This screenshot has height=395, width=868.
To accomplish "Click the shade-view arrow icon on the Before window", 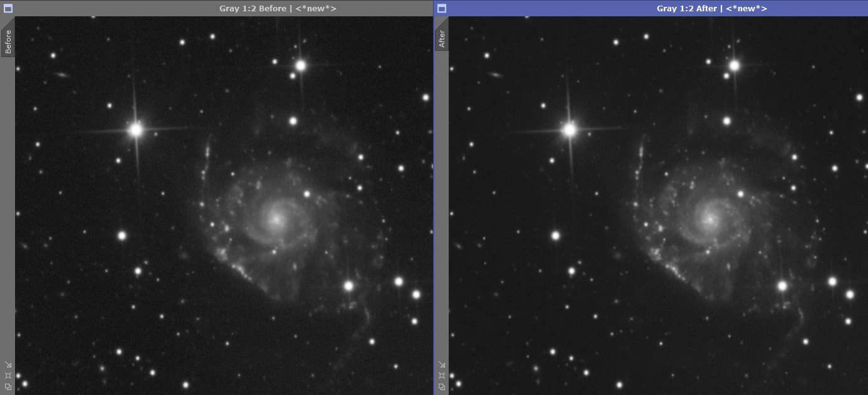I will tap(8, 364).
